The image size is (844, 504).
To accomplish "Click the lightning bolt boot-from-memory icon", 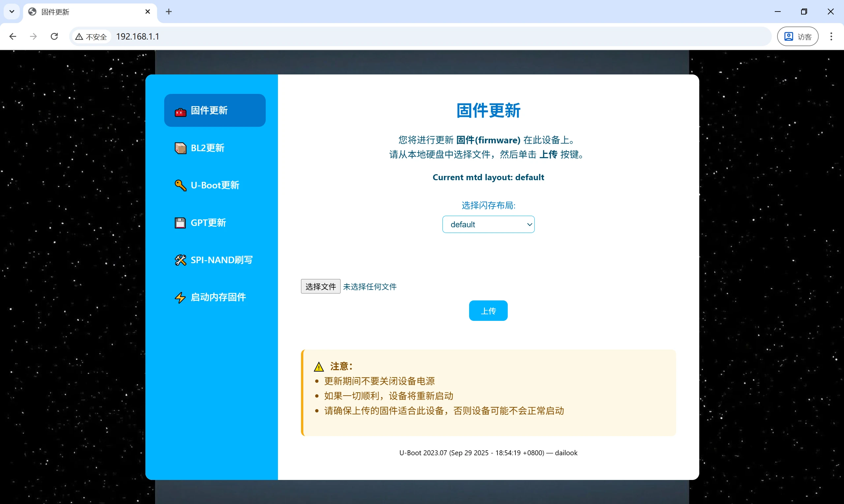I will click(180, 297).
